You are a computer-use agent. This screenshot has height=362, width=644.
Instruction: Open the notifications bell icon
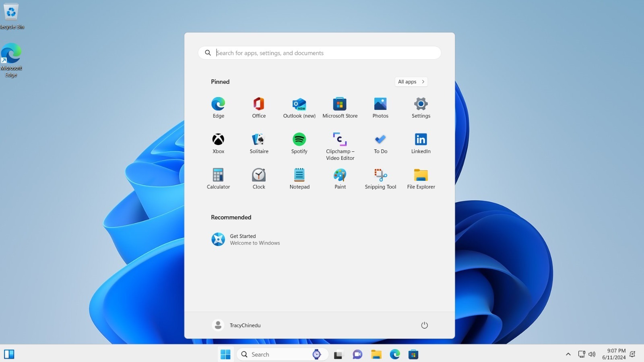tap(633, 354)
